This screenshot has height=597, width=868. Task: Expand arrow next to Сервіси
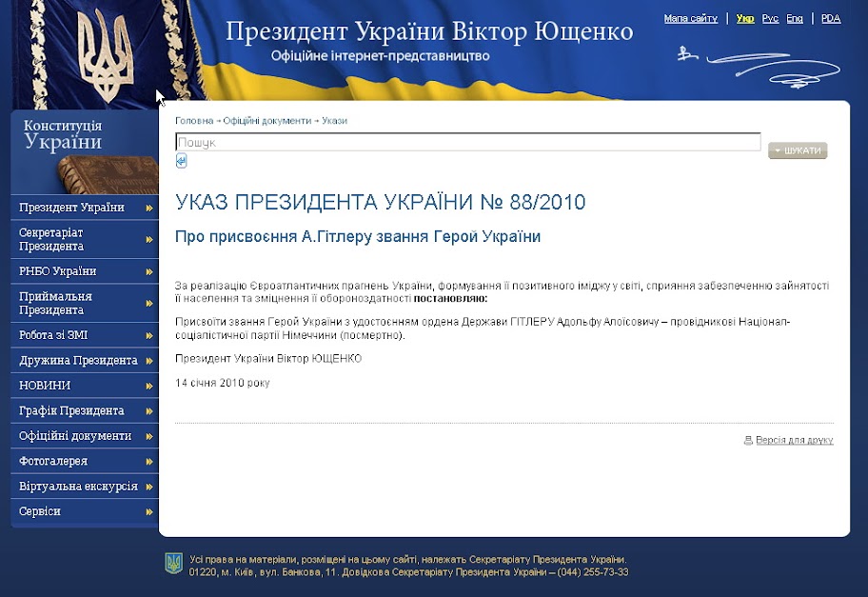coord(148,512)
